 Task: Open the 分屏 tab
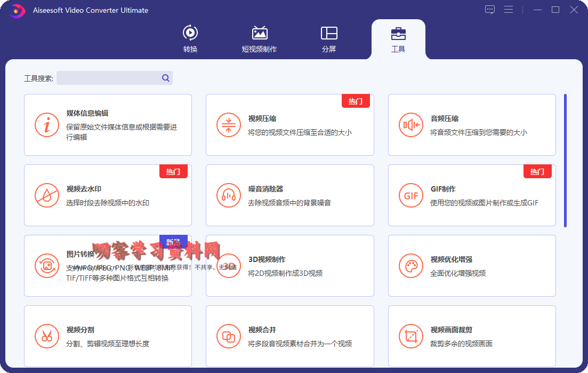coord(329,39)
